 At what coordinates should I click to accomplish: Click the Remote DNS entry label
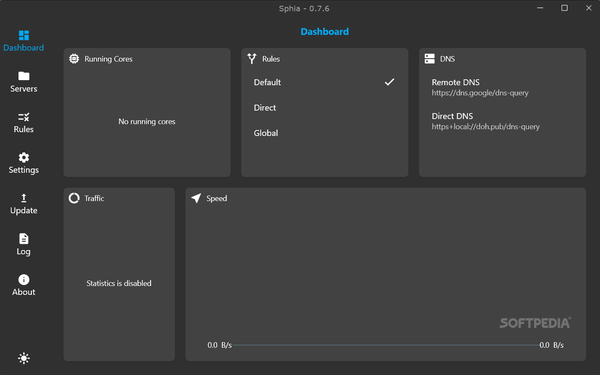click(x=455, y=82)
